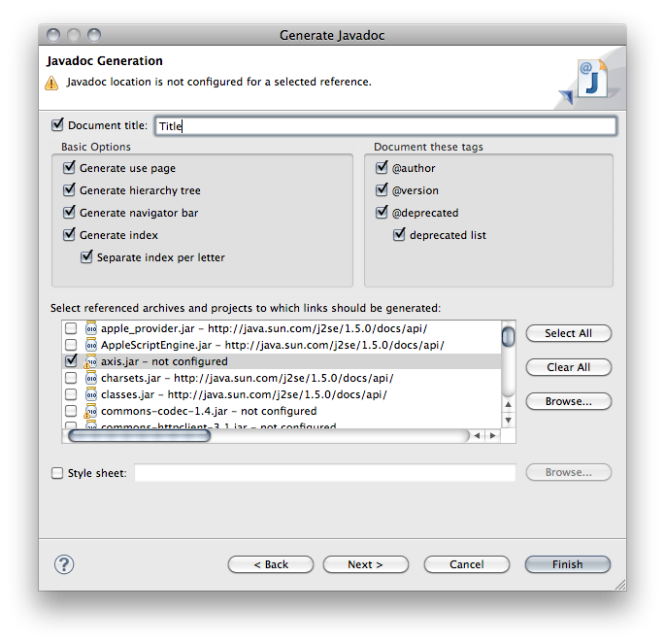Check the classes.jar checkbox
This screenshot has height=644, width=665.
(x=71, y=394)
